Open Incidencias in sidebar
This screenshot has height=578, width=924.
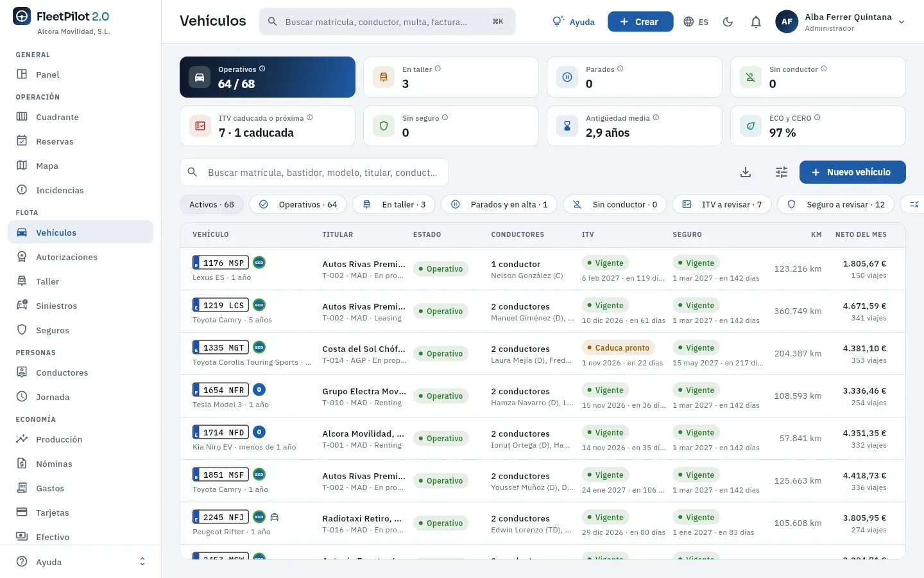[x=80, y=190]
